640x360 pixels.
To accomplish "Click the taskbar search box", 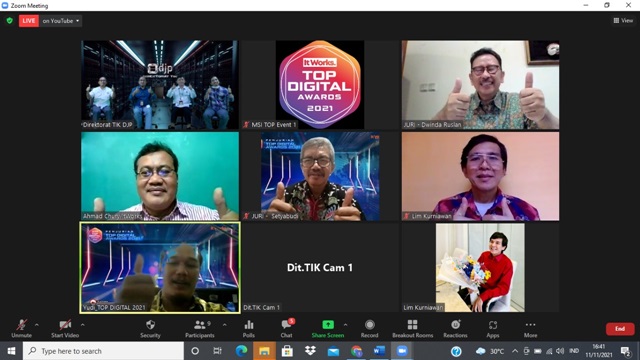I will 103,351.
